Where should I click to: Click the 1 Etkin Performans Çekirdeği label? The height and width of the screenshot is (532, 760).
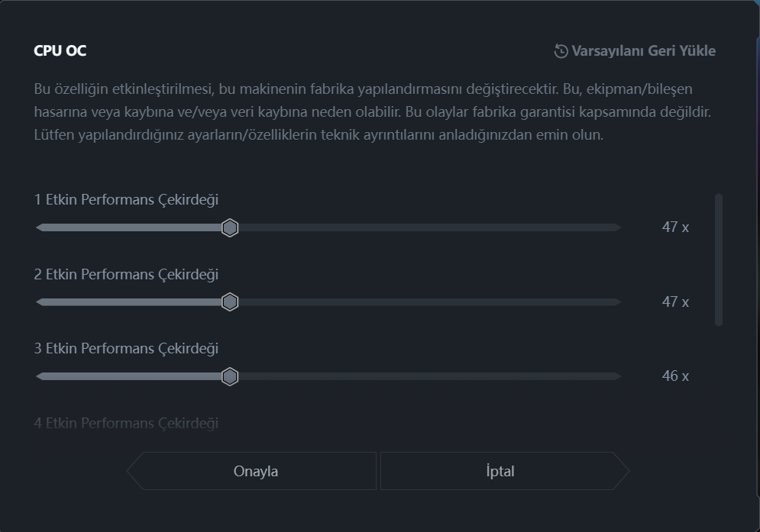[x=126, y=200]
